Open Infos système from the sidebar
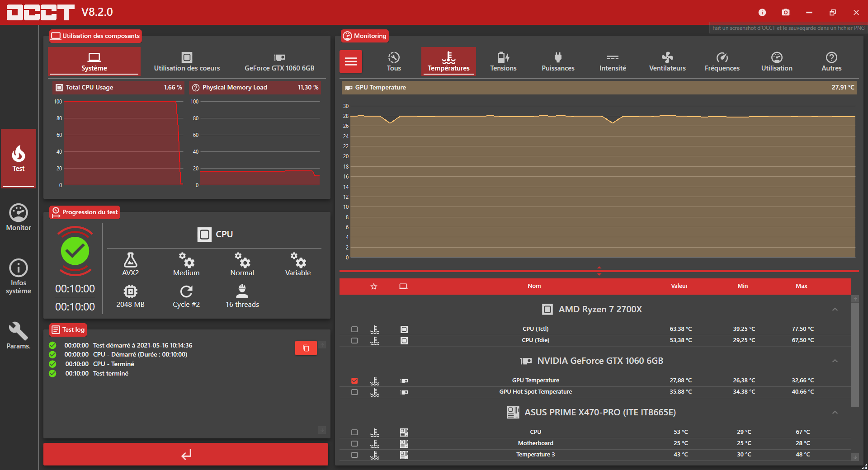 pos(19,277)
